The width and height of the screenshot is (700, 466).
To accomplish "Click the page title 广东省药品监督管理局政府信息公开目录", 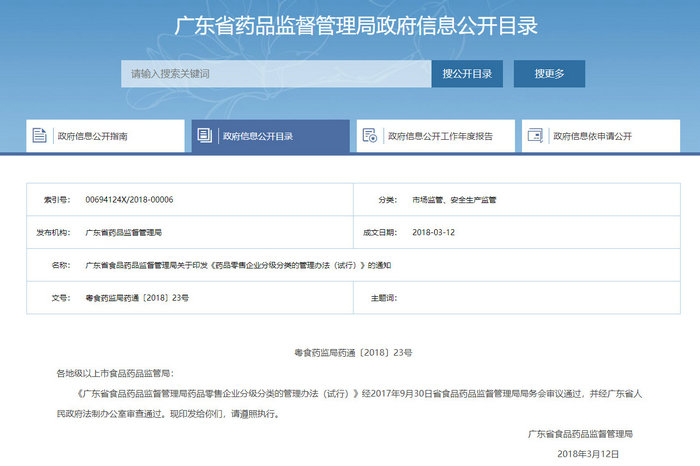I will tap(349, 26).
